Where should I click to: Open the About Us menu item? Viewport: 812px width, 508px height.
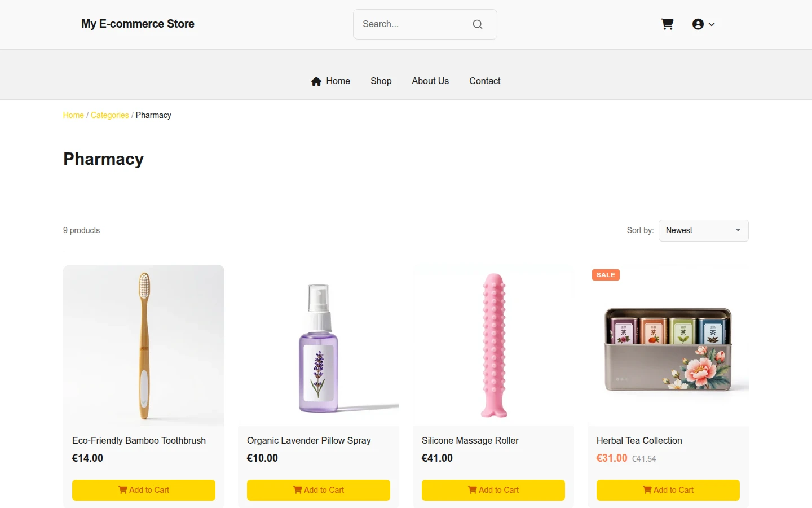click(430, 81)
